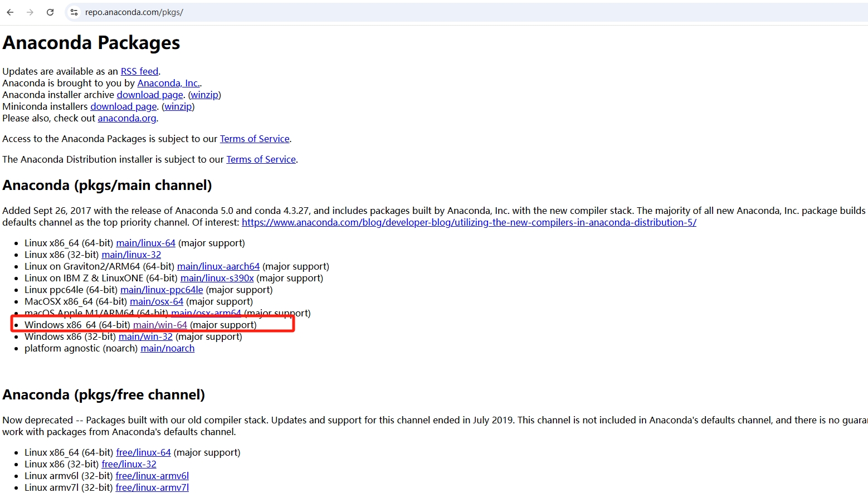Image resolution: width=868 pixels, height=493 pixels.
Task: Visit the Anaconda, Inc. link
Action: click(168, 83)
